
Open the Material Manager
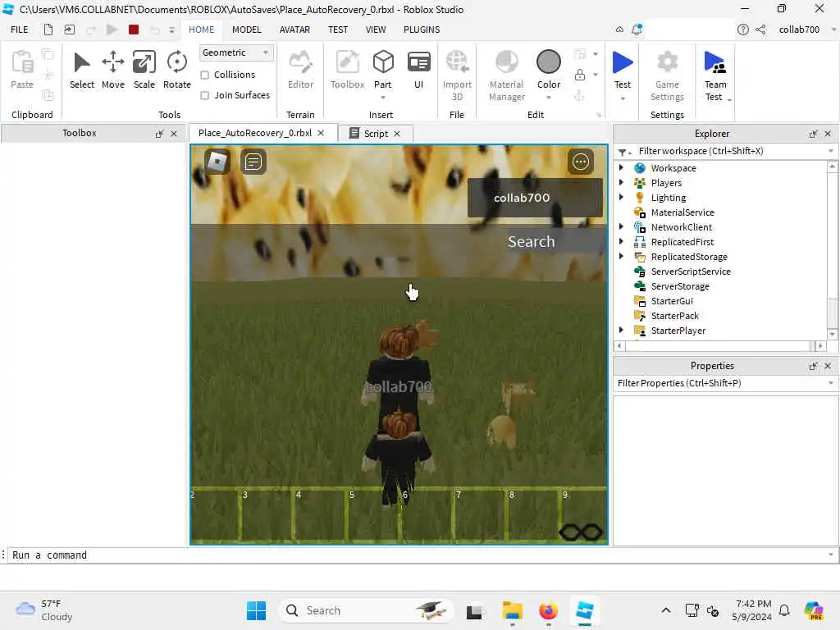point(506,75)
